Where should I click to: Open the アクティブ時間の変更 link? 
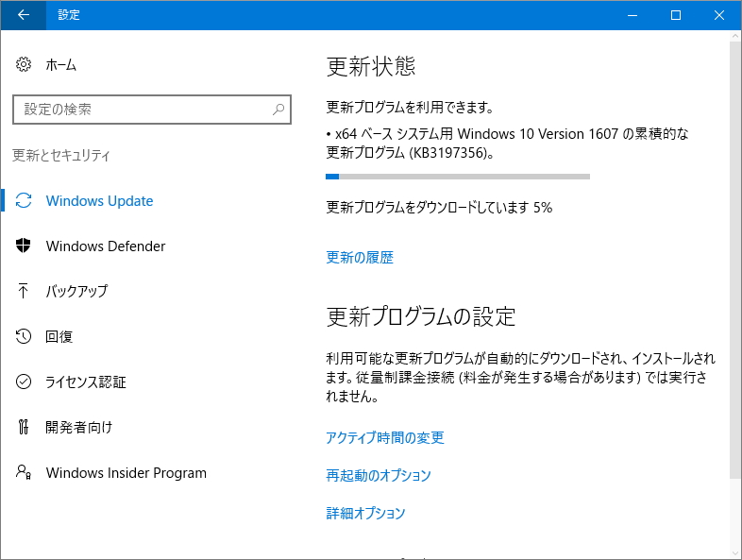(x=385, y=437)
